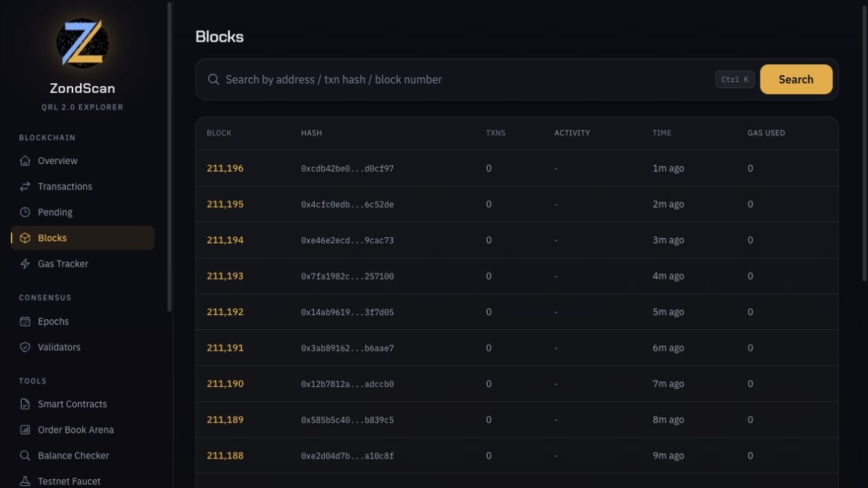Select the Validators shield icon
This screenshot has width=868, height=488.
[x=25, y=347]
